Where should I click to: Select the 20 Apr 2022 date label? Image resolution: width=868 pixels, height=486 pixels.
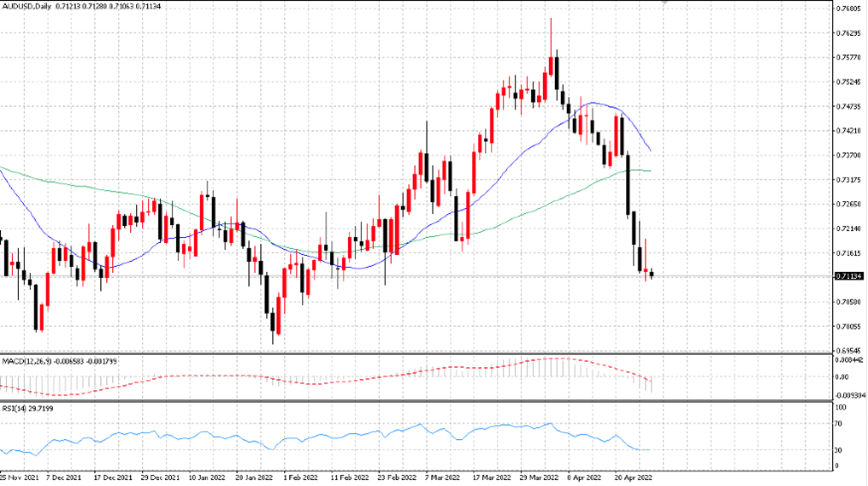click(x=634, y=477)
